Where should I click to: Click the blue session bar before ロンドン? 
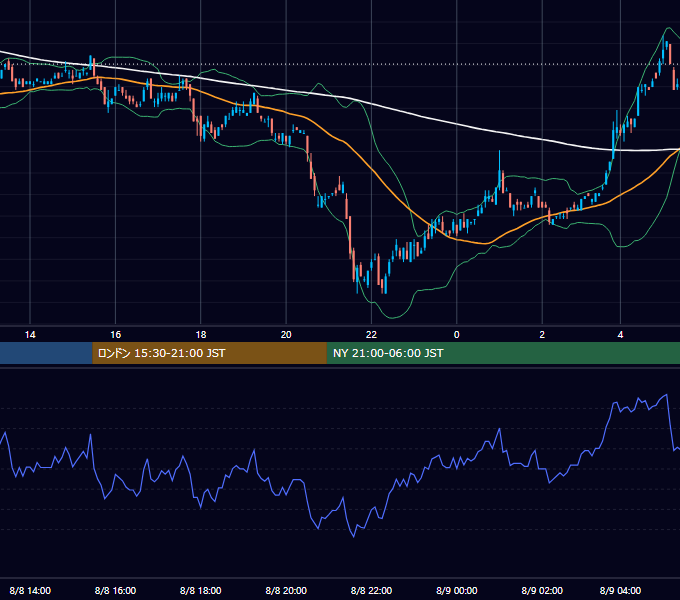[x=46, y=353]
